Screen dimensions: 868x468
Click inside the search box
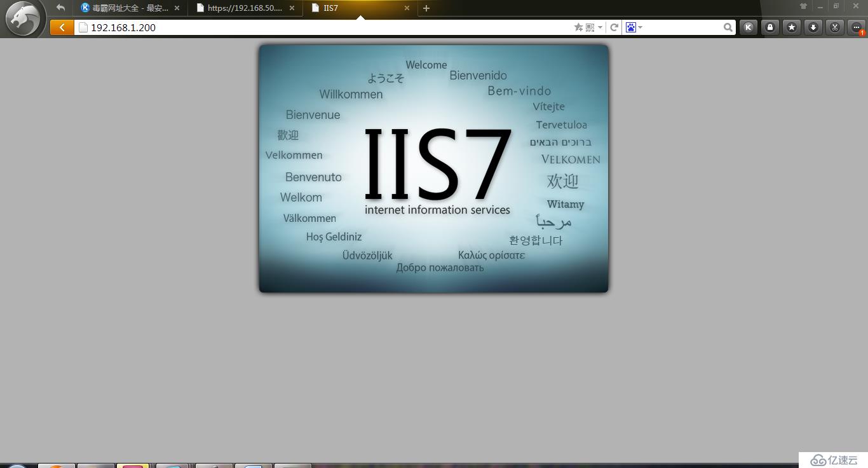point(683,27)
